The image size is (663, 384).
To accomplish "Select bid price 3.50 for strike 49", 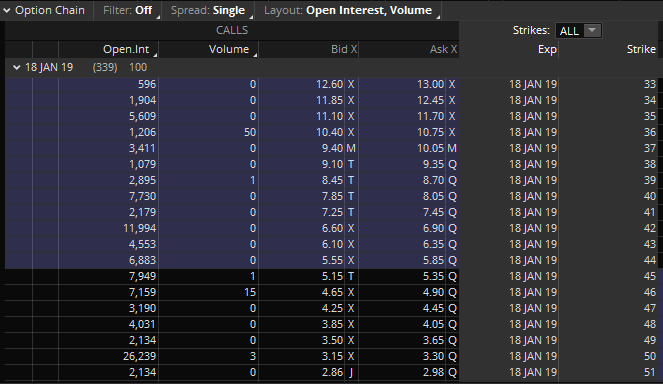I will pyautogui.click(x=332, y=341).
